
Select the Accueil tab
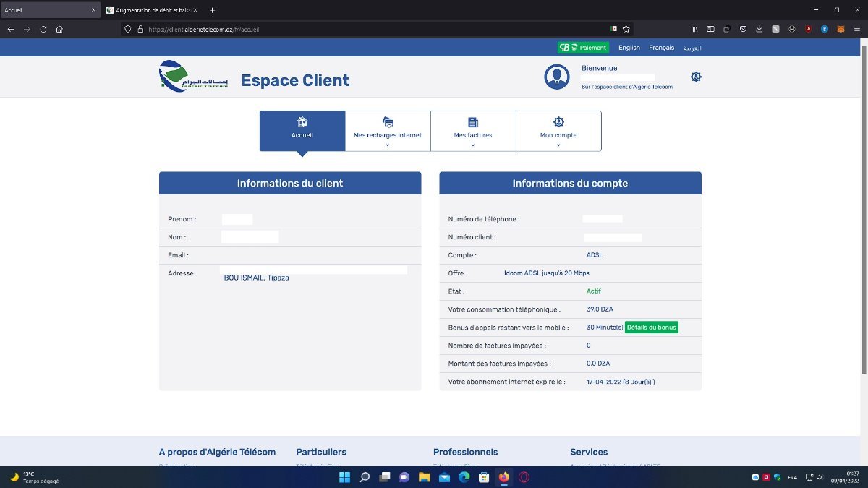pos(302,131)
